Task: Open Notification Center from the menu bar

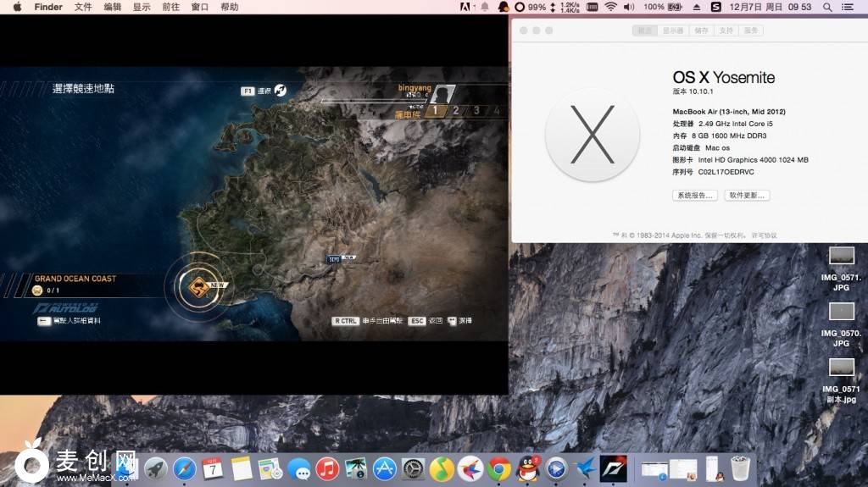Action: click(x=848, y=7)
